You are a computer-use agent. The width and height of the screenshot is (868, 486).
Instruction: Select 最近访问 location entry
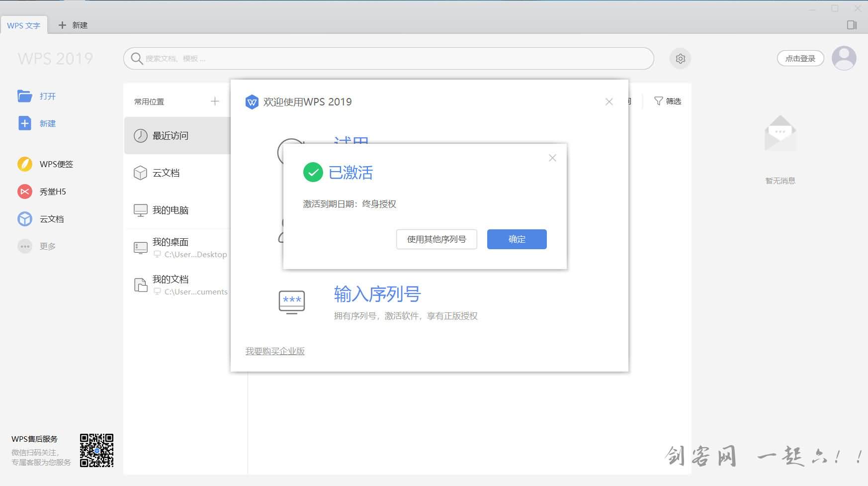pos(177,136)
